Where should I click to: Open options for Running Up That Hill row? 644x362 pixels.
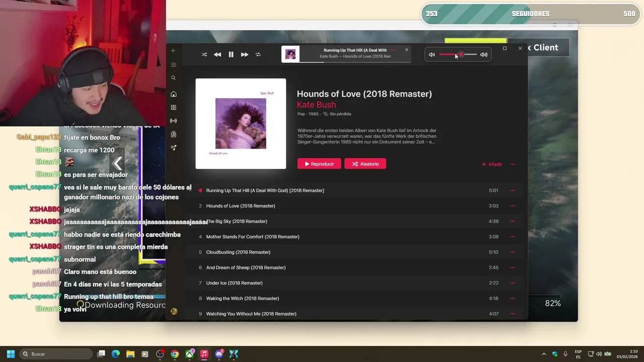[x=513, y=191]
